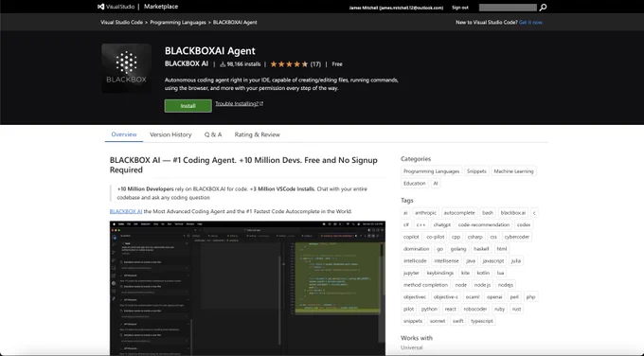The image size is (644, 356).
Task: Click the 'objective-c' tag
Action: coord(446,297)
